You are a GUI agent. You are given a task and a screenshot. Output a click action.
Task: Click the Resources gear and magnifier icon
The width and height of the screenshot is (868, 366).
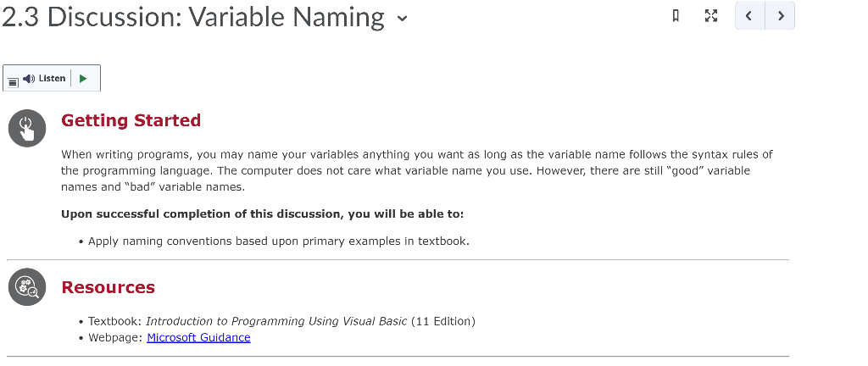pyautogui.click(x=27, y=287)
